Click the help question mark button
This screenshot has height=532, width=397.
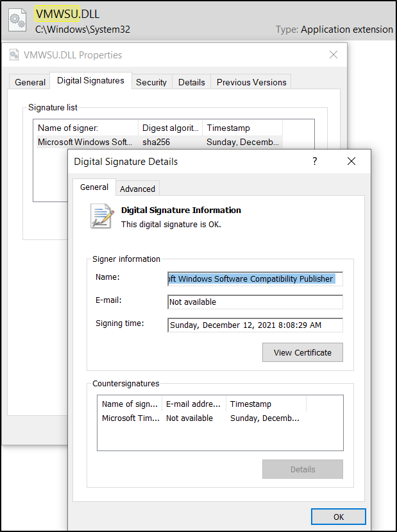pyautogui.click(x=314, y=162)
